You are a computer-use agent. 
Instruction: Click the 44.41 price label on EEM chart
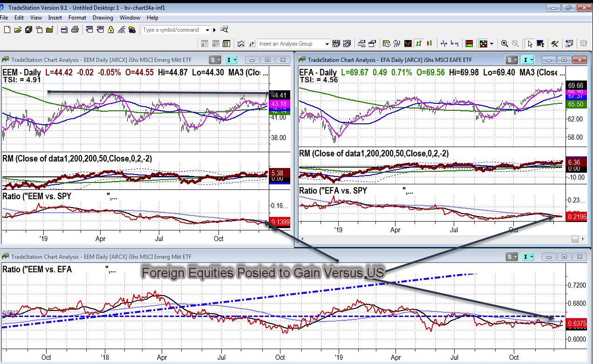[279, 95]
